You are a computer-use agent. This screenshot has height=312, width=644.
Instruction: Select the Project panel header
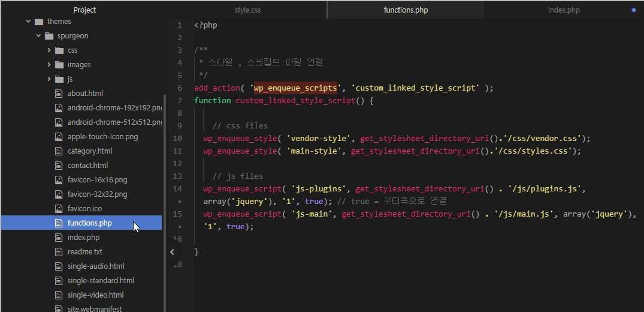click(84, 10)
